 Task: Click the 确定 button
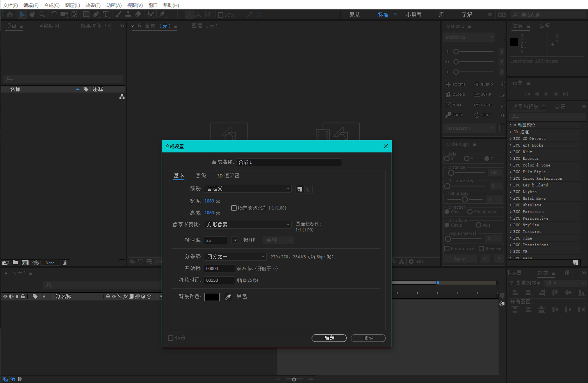click(x=329, y=338)
